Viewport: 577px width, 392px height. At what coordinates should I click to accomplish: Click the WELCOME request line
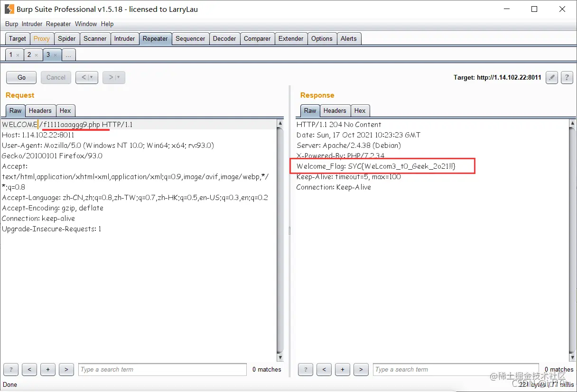click(67, 125)
